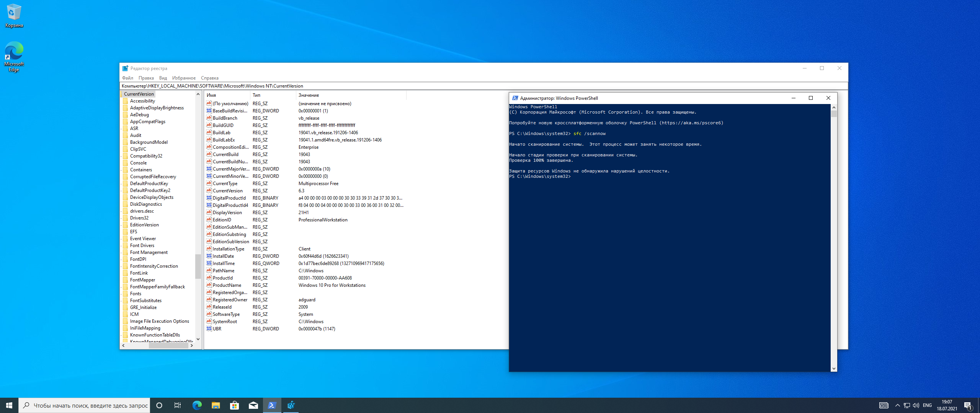Maximize the PowerShell window
Viewport: 980px width, 413px height.
[x=810, y=98]
